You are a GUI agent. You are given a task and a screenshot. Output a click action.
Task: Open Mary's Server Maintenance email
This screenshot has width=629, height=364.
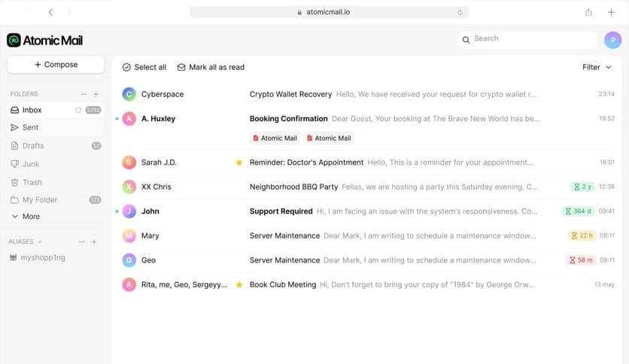click(367, 235)
